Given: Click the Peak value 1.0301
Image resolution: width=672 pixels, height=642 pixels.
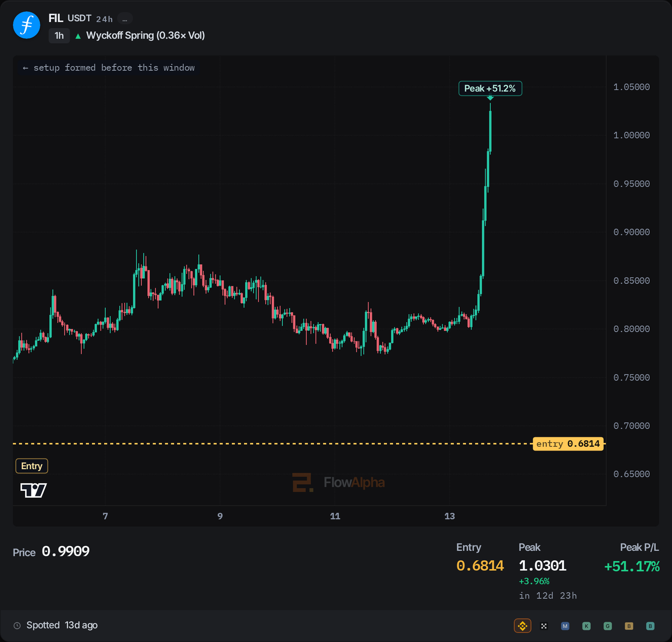Looking at the screenshot, I should click(x=543, y=566).
